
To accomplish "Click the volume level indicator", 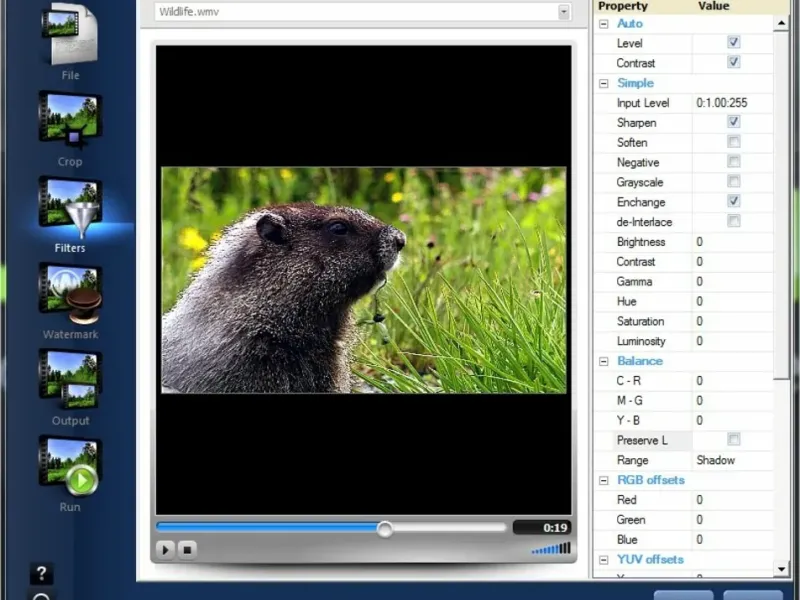I will [x=551, y=549].
